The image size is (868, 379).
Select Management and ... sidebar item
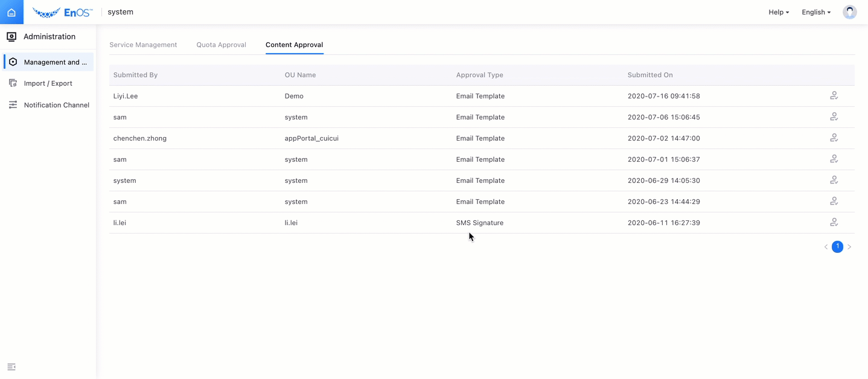[x=55, y=62]
